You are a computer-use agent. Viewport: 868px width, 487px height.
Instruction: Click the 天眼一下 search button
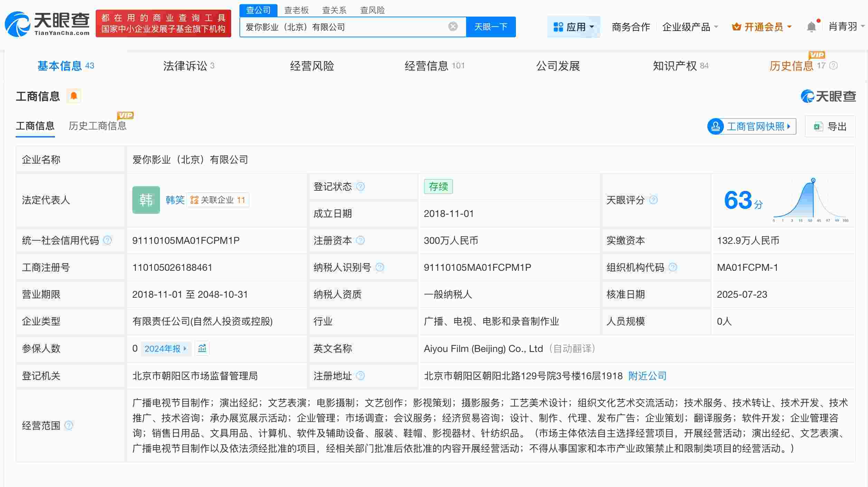(491, 26)
